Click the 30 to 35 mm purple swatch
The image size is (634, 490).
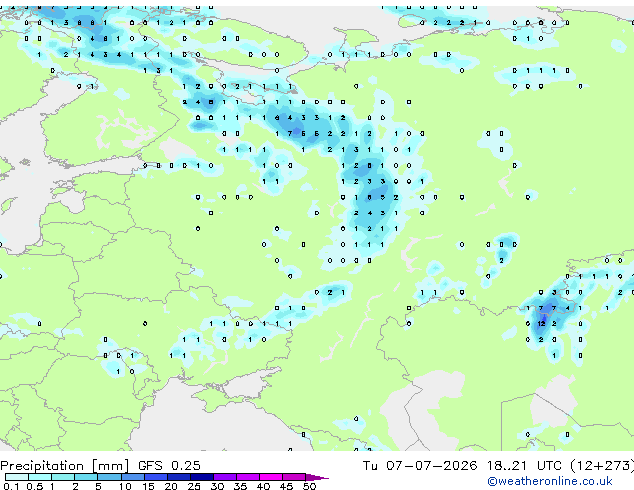[225, 477]
